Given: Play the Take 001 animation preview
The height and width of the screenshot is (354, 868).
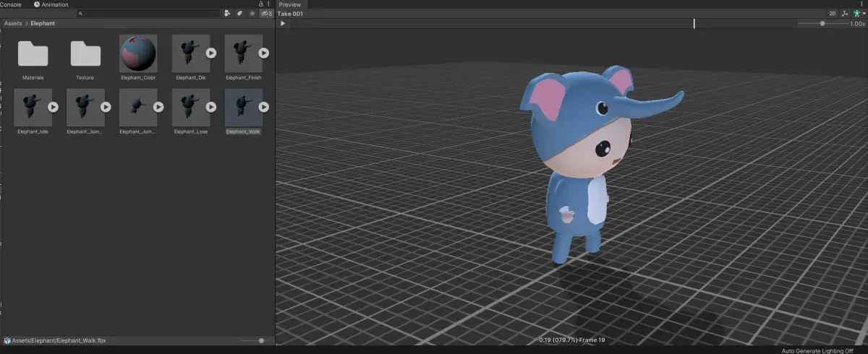Looking at the screenshot, I should point(283,24).
